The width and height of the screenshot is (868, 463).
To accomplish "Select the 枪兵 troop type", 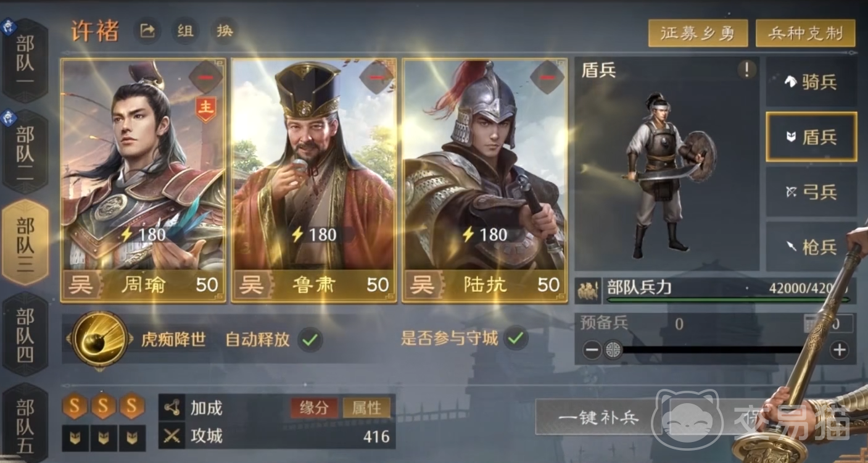I will tap(811, 247).
